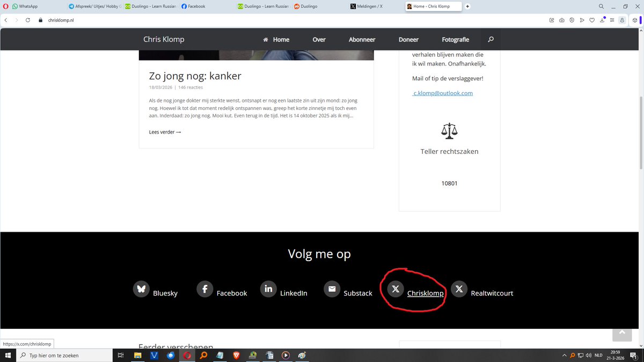Open Windows Start menu

click(8, 355)
